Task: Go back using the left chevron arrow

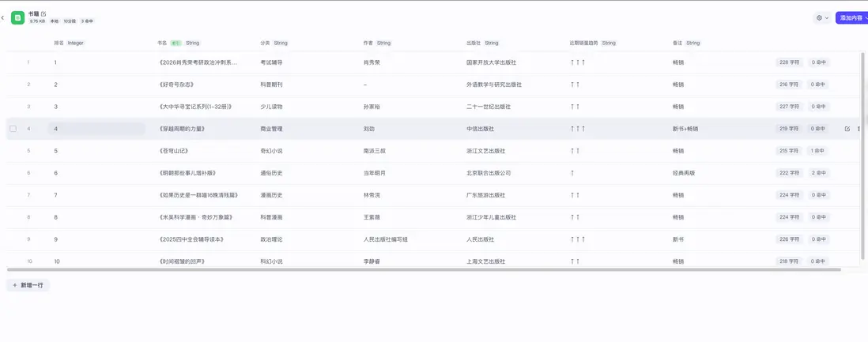Action: 2,17
